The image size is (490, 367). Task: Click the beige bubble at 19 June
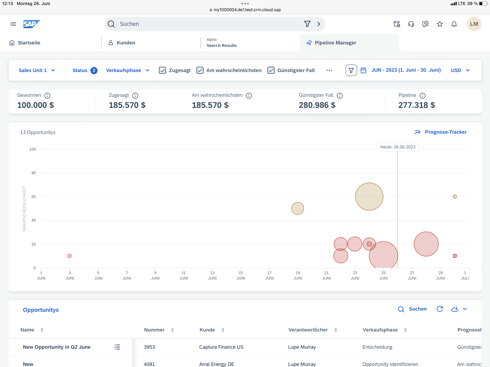(x=298, y=208)
